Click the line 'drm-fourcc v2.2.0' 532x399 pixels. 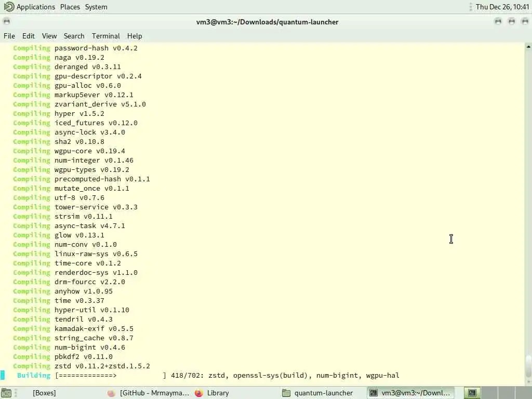point(89,282)
